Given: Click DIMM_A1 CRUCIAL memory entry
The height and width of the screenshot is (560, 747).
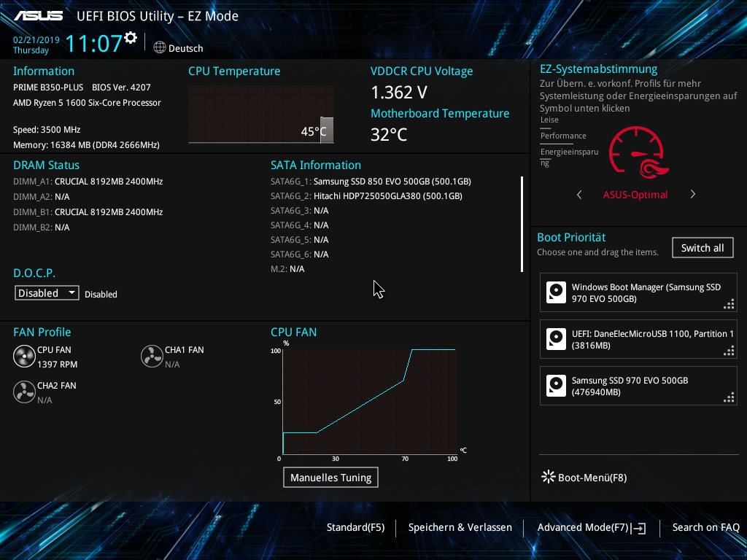Looking at the screenshot, I should [x=88, y=182].
